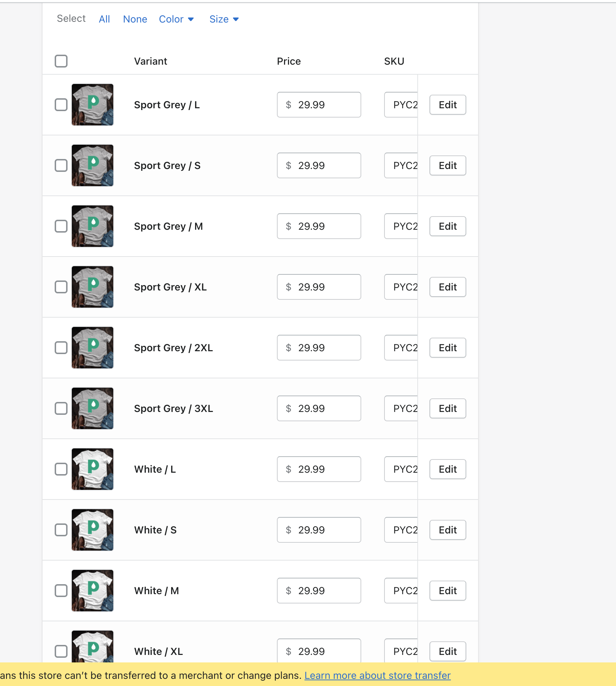The width and height of the screenshot is (616, 686).
Task: Edit the White / L variant
Action: coord(448,469)
